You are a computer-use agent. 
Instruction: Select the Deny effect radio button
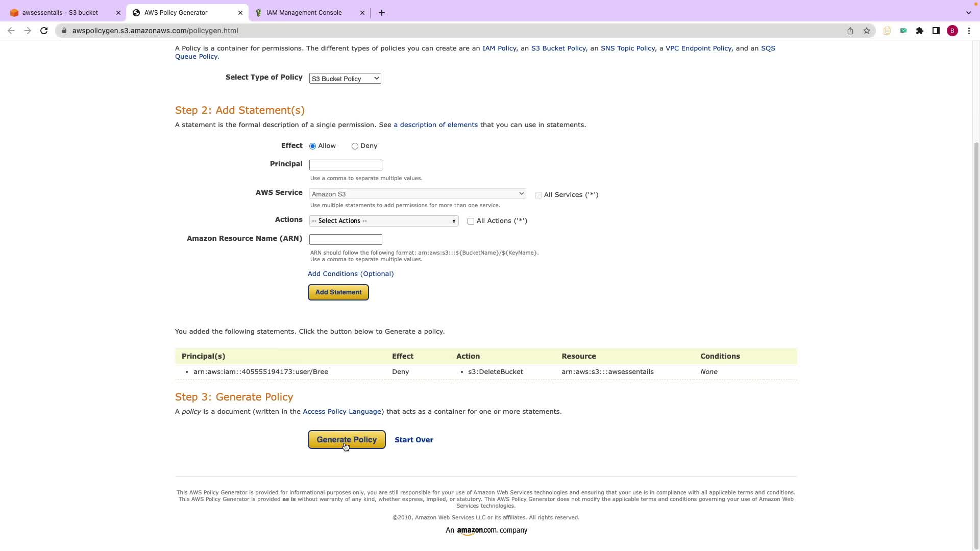[x=355, y=146]
